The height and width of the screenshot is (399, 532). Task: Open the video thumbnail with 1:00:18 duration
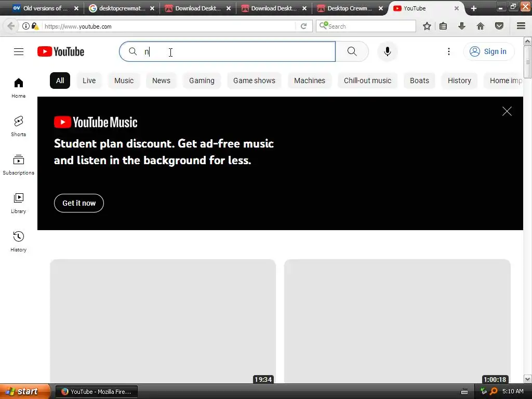(397, 321)
